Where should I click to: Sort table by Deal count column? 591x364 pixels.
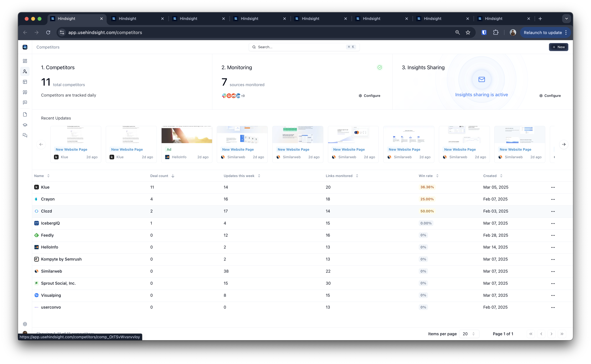(x=162, y=176)
